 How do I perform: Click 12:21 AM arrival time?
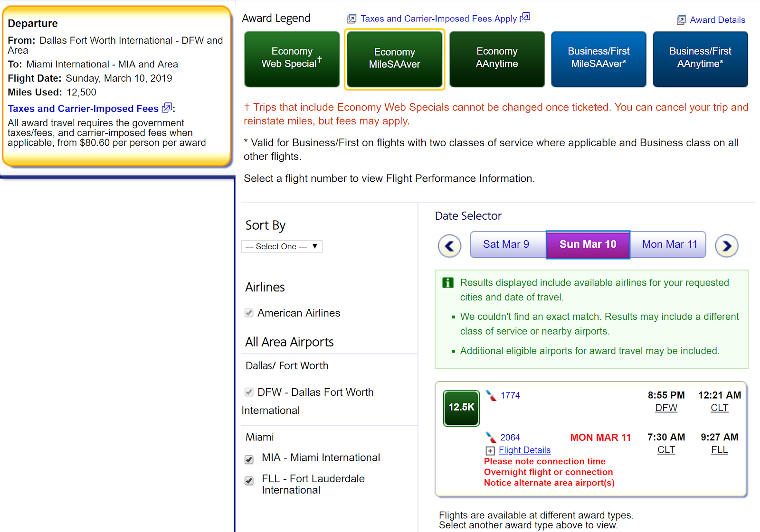(x=719, y=395)
